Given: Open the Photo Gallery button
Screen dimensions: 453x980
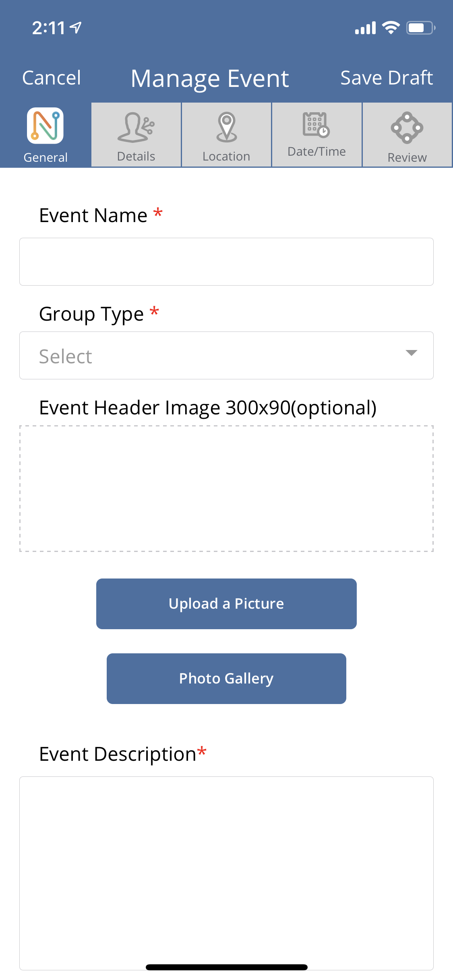Looking at the screenshot, I should click(226, 679).
